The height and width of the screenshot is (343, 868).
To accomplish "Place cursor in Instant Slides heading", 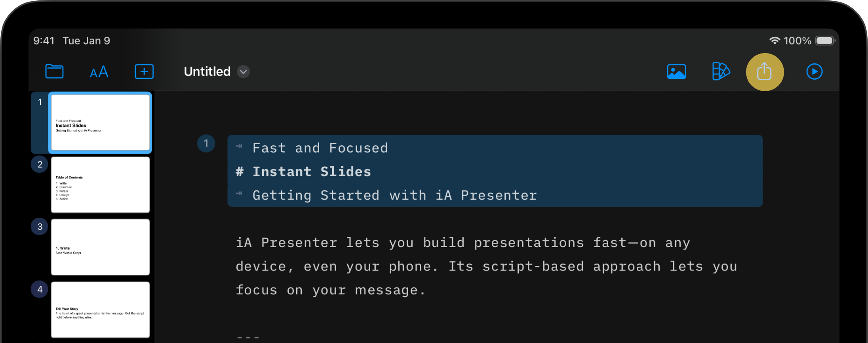I will [312, 171].
